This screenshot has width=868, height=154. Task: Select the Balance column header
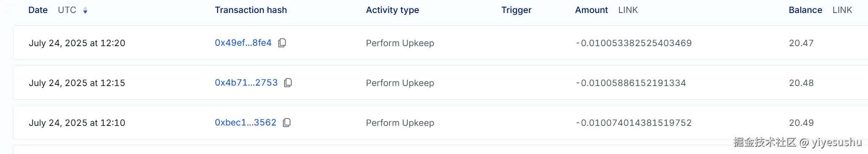tap(805, 10)
